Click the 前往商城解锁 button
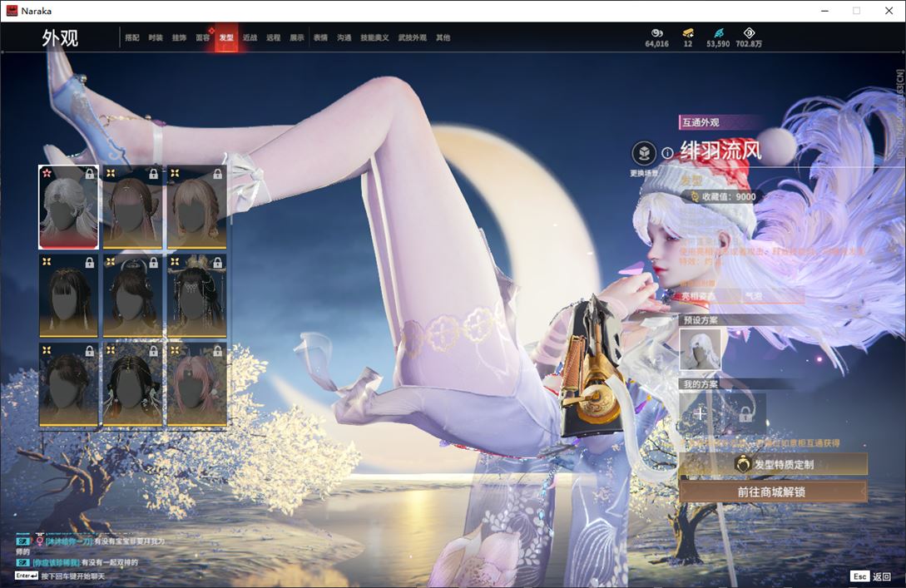 773,492
